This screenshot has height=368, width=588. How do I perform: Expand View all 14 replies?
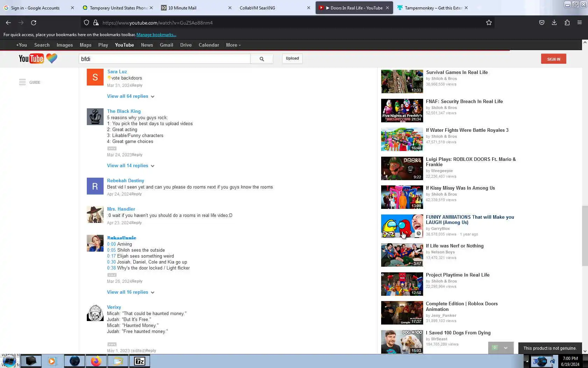[131, 165]
